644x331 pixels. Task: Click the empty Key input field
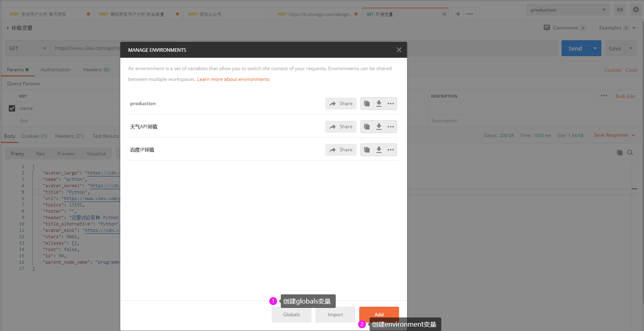click(69, 121)
